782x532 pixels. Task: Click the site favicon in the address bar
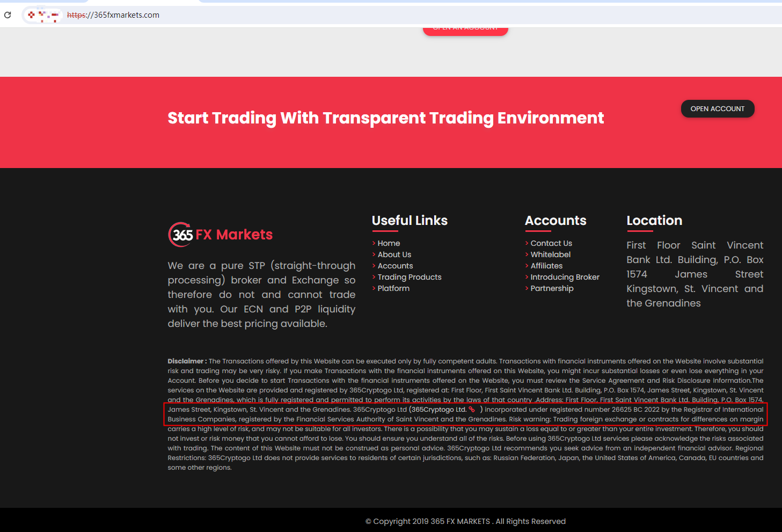click(43, 14)
